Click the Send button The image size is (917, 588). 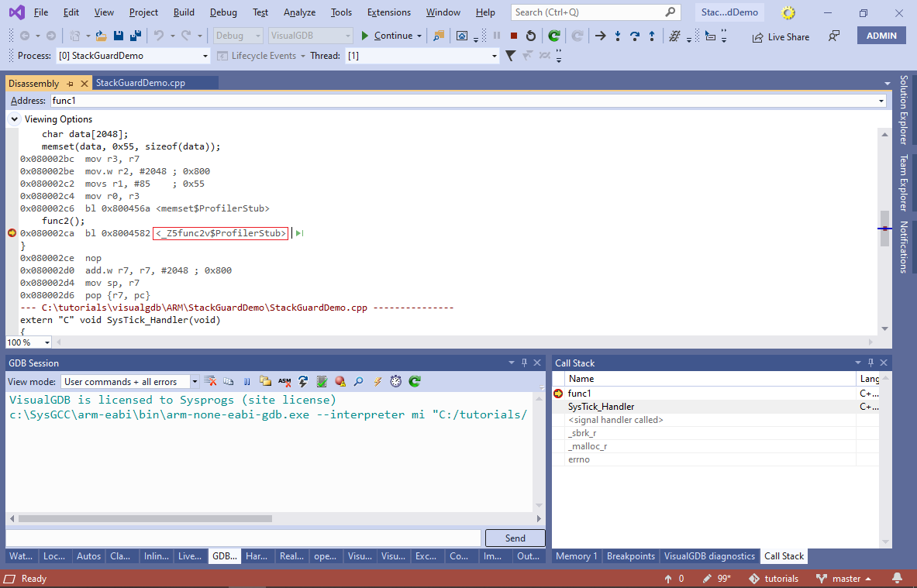pos(515,538)
